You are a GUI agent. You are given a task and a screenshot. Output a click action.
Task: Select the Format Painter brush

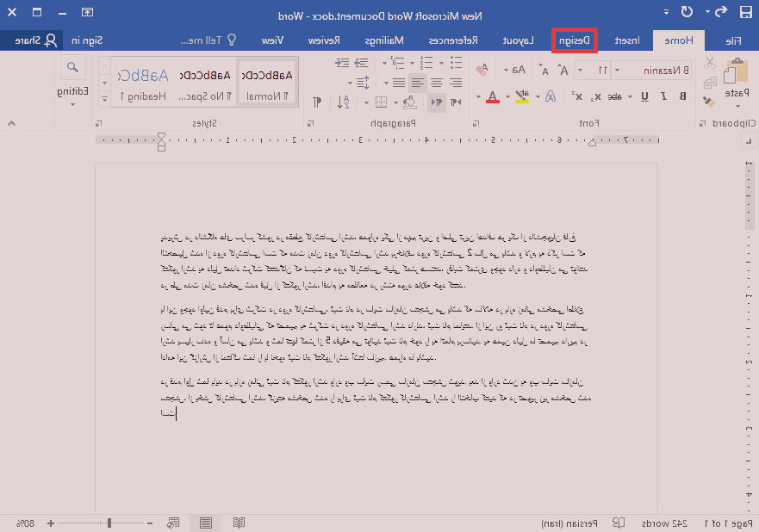(709, 101)
